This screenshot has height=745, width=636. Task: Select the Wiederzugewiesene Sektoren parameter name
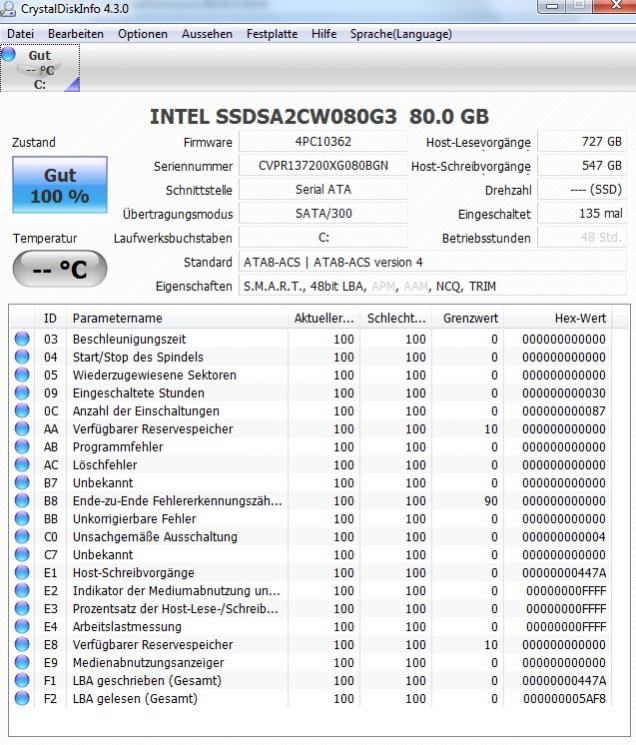click(x=154, y=375)
